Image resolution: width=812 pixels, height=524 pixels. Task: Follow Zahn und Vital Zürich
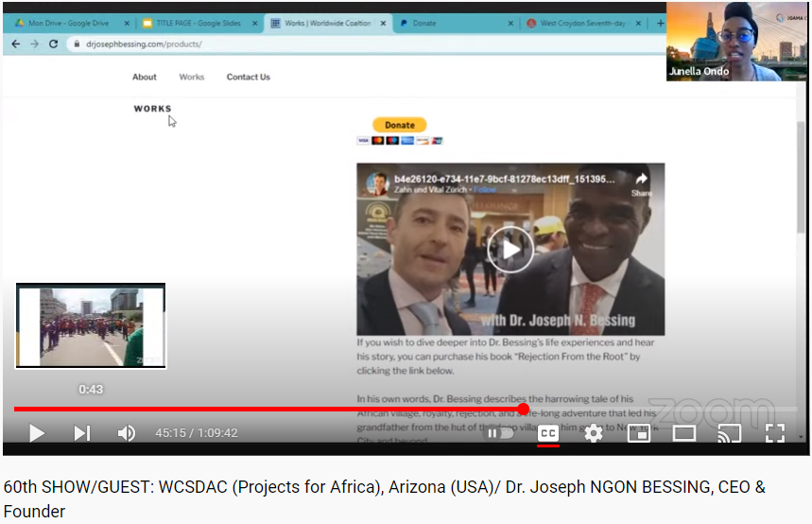click(x=484, y=190)
